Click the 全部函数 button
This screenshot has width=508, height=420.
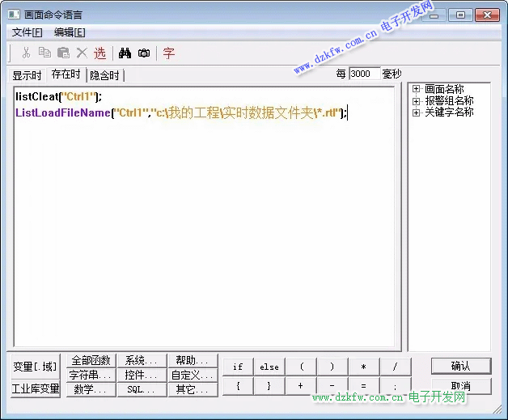[91, 360]
